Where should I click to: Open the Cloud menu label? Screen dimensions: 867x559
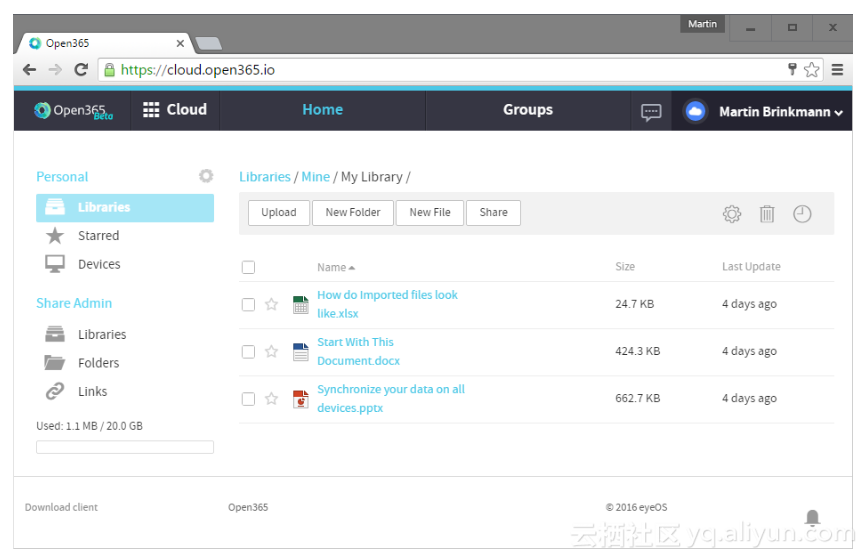(x=187, y=109)
